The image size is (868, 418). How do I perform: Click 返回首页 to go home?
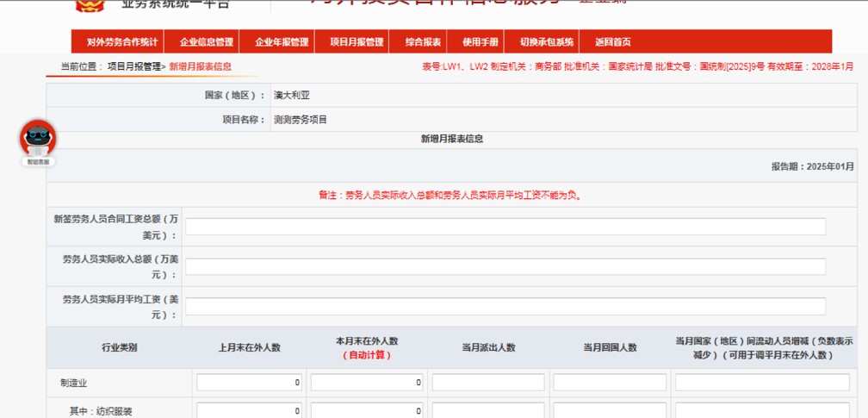(612, 42)
